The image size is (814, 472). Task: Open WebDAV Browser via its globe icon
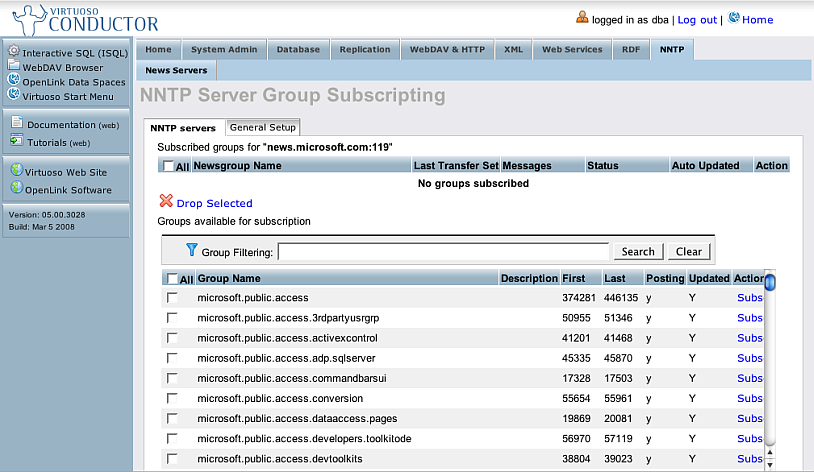(14, 66)
